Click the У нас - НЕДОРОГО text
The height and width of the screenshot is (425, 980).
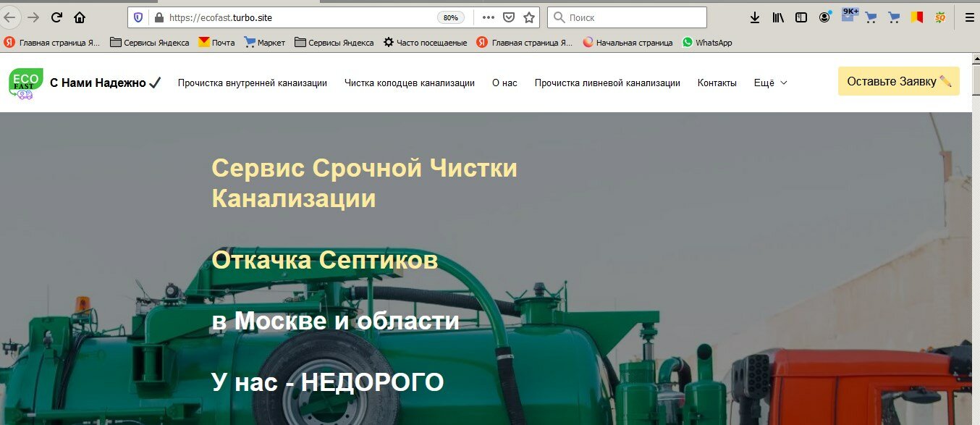pyautogui.click(x=327, y=382)
